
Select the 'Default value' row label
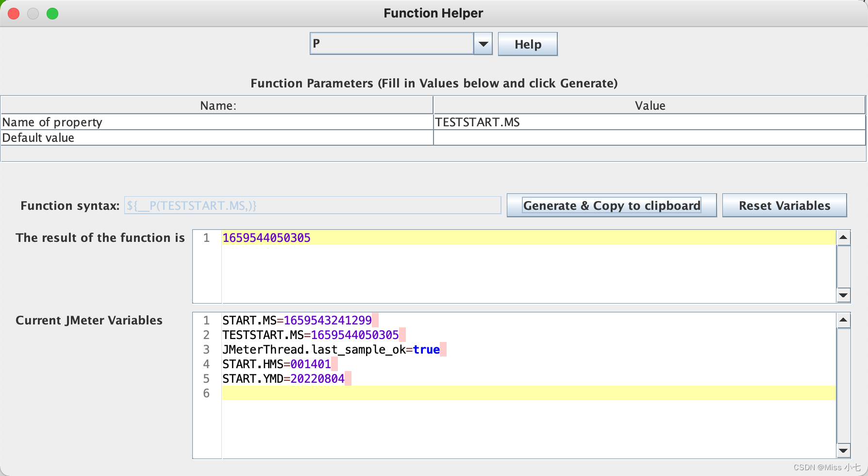tap(38, 138)
